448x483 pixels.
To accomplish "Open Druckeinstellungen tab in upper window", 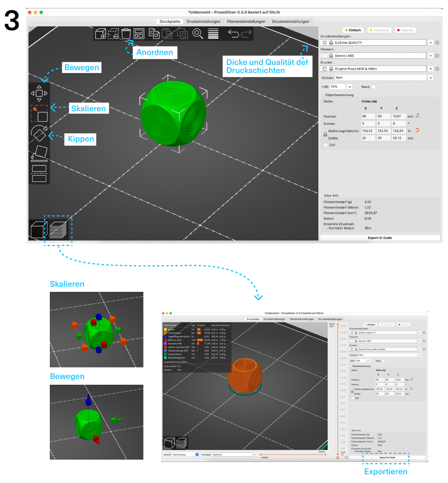I will 203,22.
